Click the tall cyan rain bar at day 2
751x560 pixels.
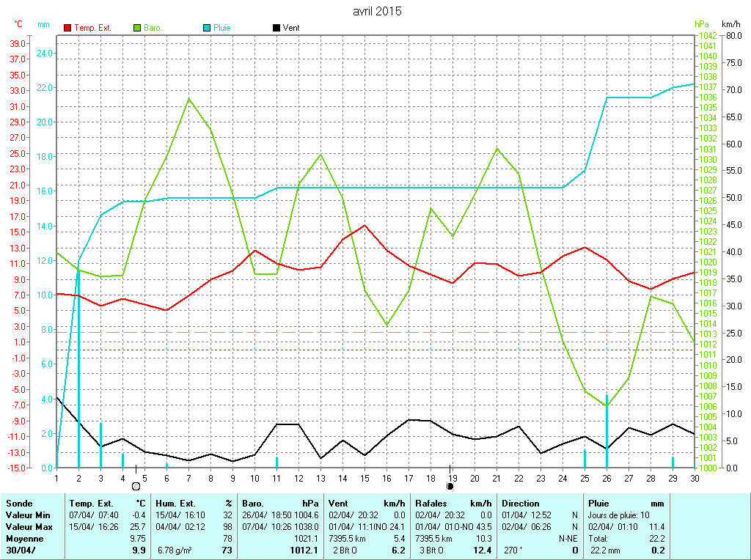click(78, 366)
